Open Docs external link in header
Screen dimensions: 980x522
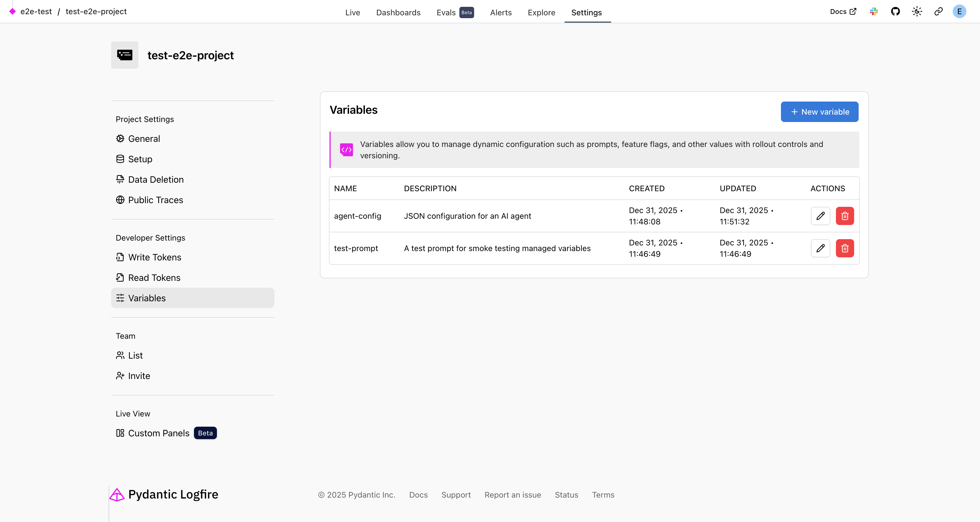(843, 11)
